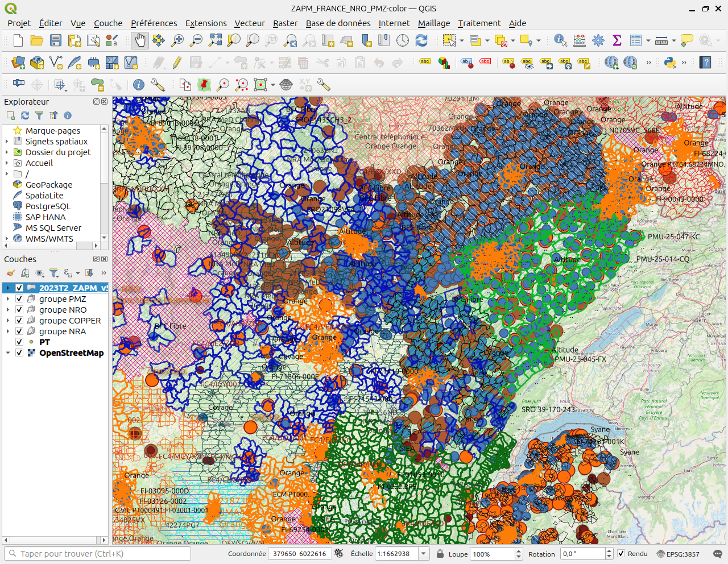Uncheck the groupe COPPER layer checkbox
The height and width of the screenshot is (564, 728).
(x=19, y=321)
